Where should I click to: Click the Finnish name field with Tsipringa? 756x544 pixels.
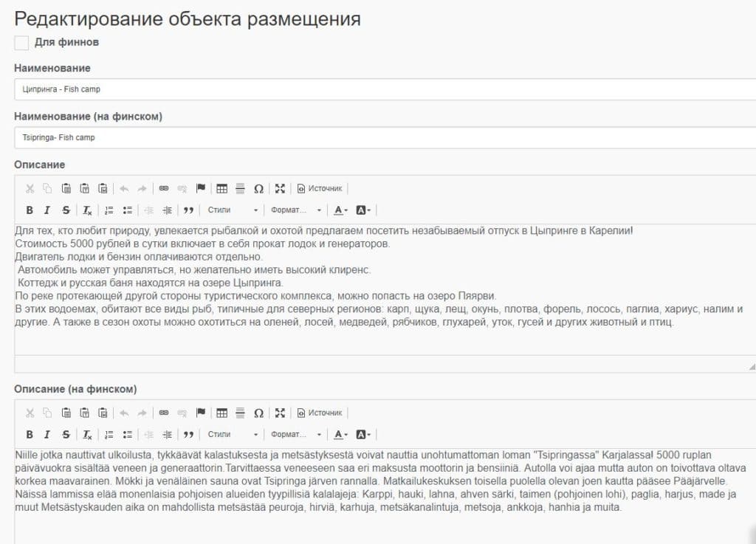(x=384, y=137)
